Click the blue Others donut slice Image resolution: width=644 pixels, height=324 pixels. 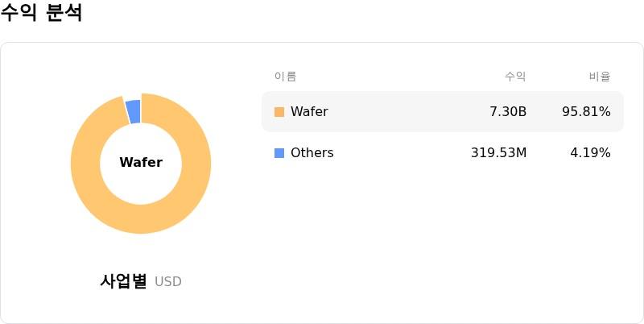(134, 111)
